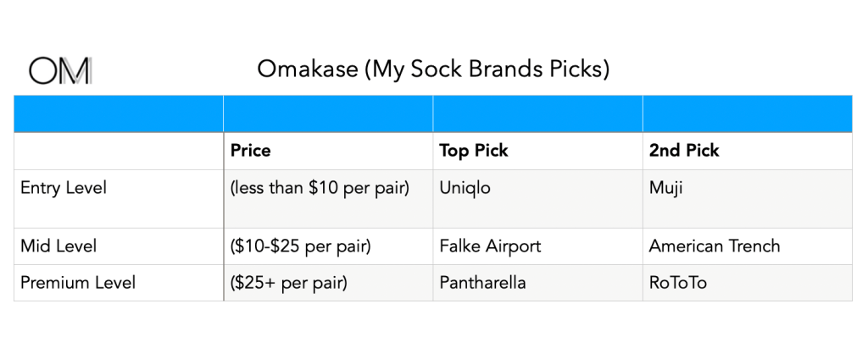Select the Top Pick header cell
This screenshot has width=868, height=348.
click(473, 151)
